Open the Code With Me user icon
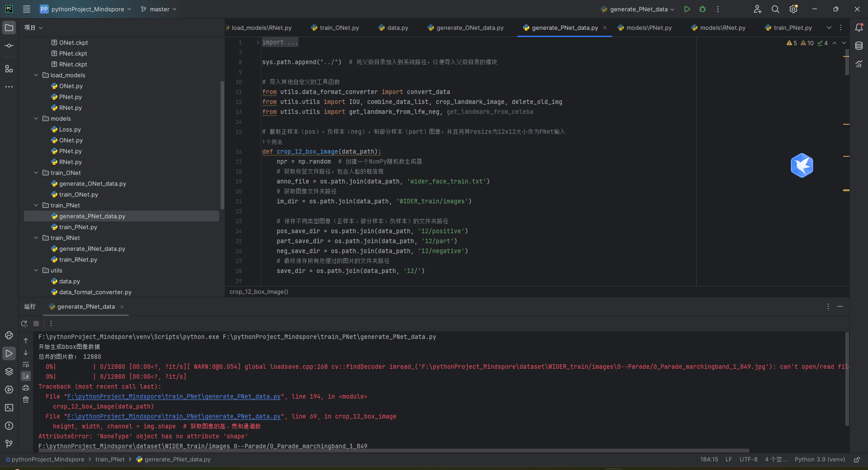The image size is (868, 470). coord(758,9)
